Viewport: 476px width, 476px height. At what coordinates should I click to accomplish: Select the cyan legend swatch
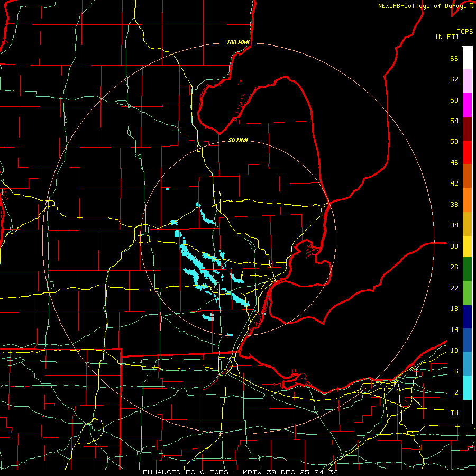click(x=467, y=388)
